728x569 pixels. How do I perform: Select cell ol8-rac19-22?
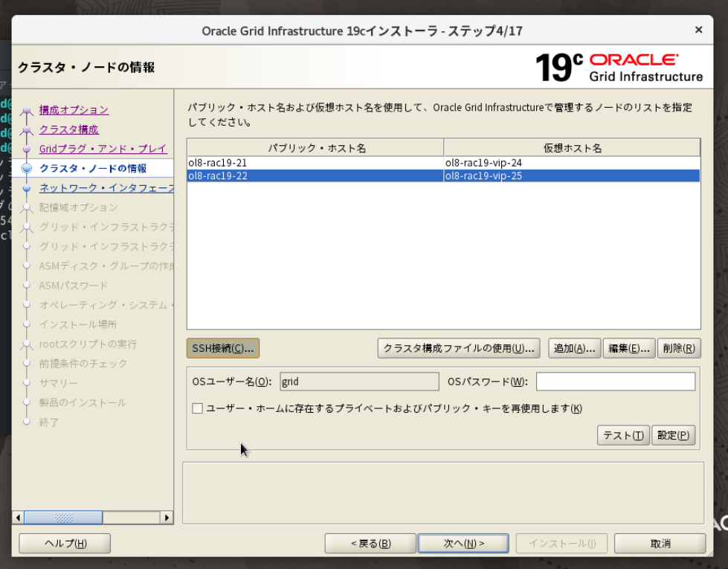pos(316,176)
